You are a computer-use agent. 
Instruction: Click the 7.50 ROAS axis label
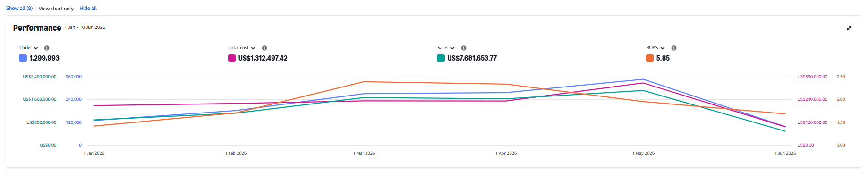tap(841, 77)
